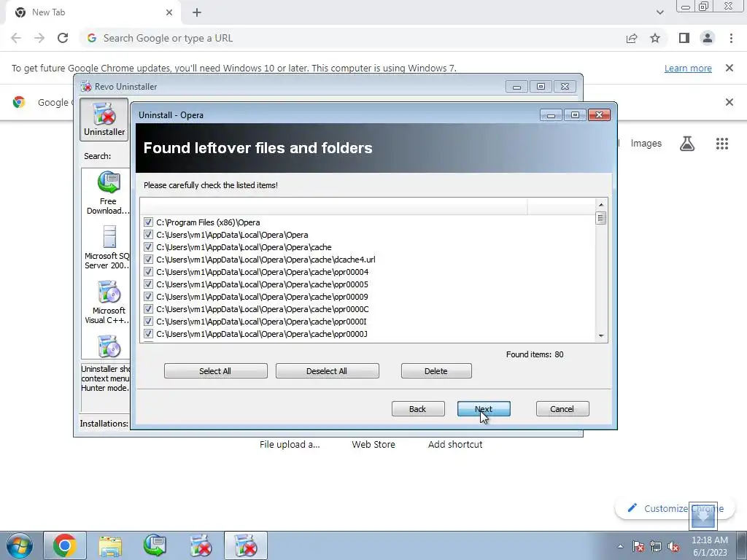Switch to Chrome in the taskbar
Viewport: 747px width, 560px height.
(65, 545)
